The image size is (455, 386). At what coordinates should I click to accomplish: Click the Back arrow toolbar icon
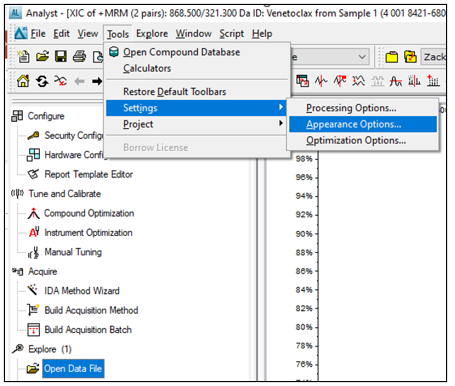click(x=79, y=81)
